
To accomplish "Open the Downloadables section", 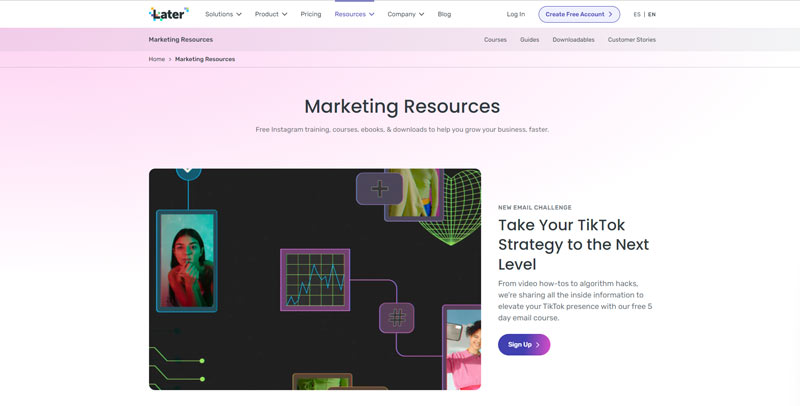I will tap(573, 40).
